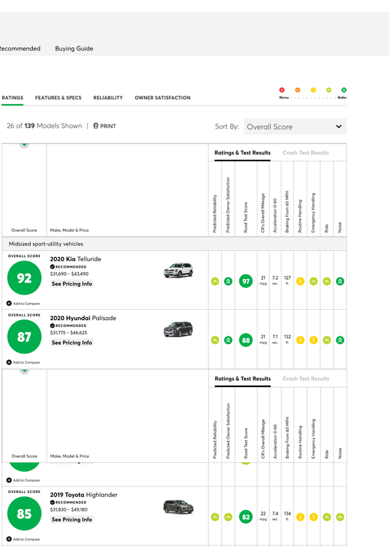
Task: Click the light green legend icon
Action: click(x=328, y=90)
